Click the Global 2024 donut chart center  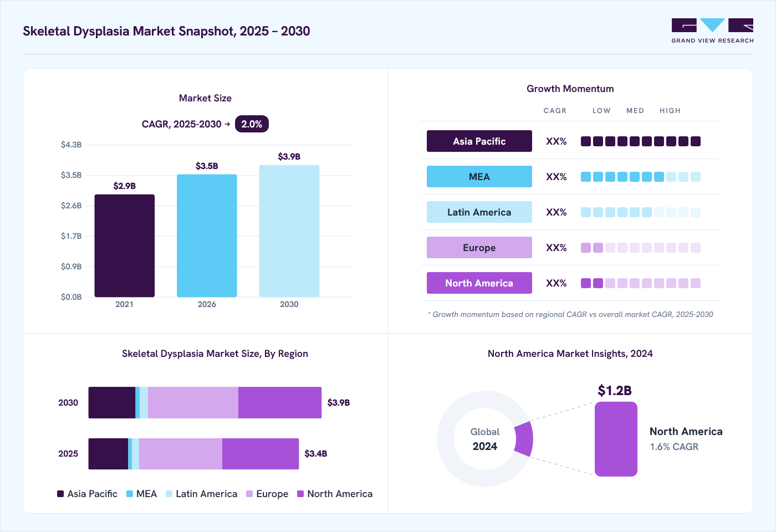(485, 439)
